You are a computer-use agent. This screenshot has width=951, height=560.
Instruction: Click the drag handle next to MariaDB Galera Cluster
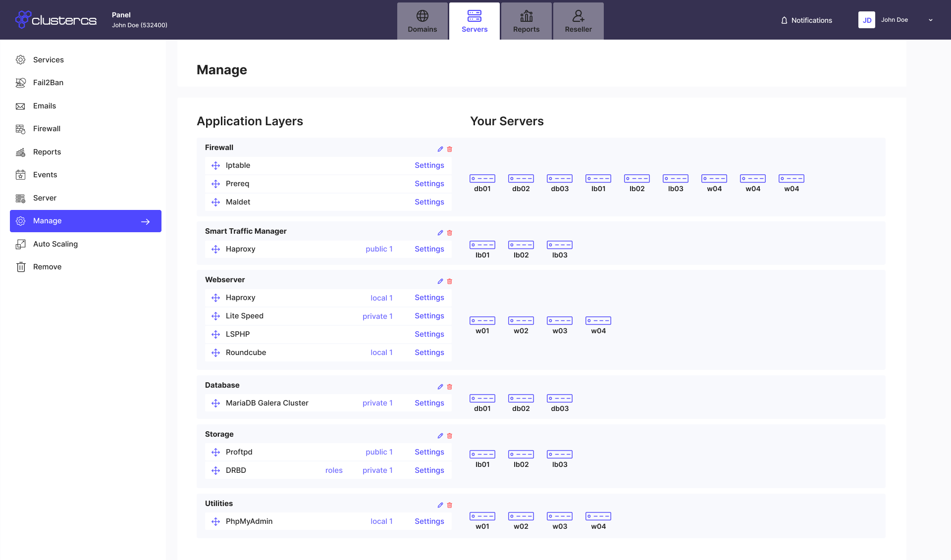pos(215,403)
